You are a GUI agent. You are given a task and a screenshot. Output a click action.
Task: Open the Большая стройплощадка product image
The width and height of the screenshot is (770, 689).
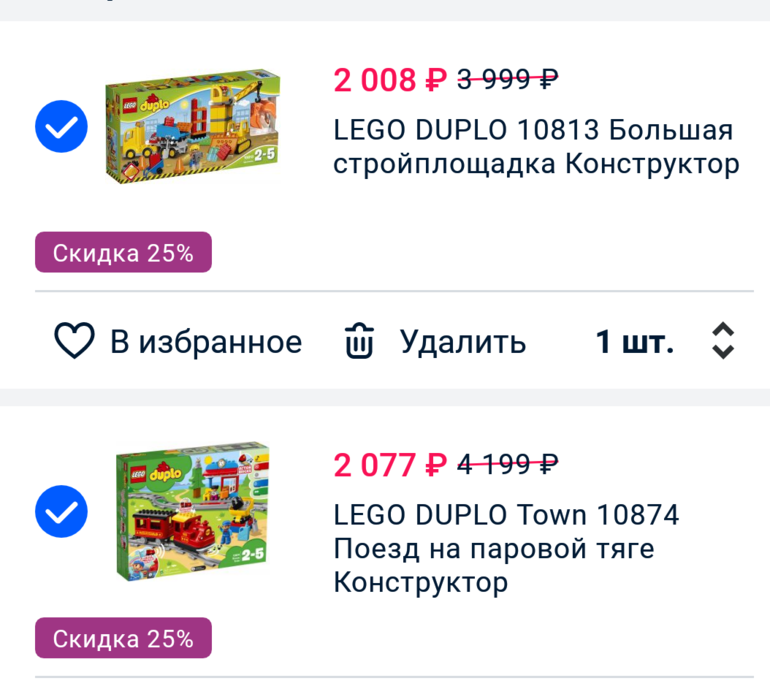click(192, 127)
